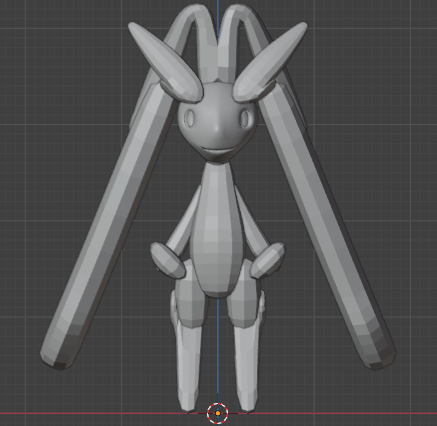Select the character's oval torso
The height and width of the screenshot is (426, 437).
pyautogui.click(x=218, y=229)
